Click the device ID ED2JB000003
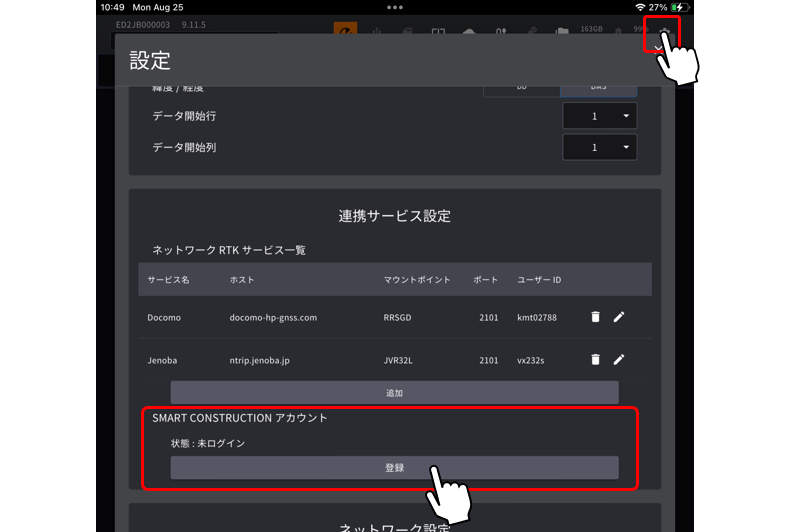Screen dimensions: 797x532 tap(143, 25)
